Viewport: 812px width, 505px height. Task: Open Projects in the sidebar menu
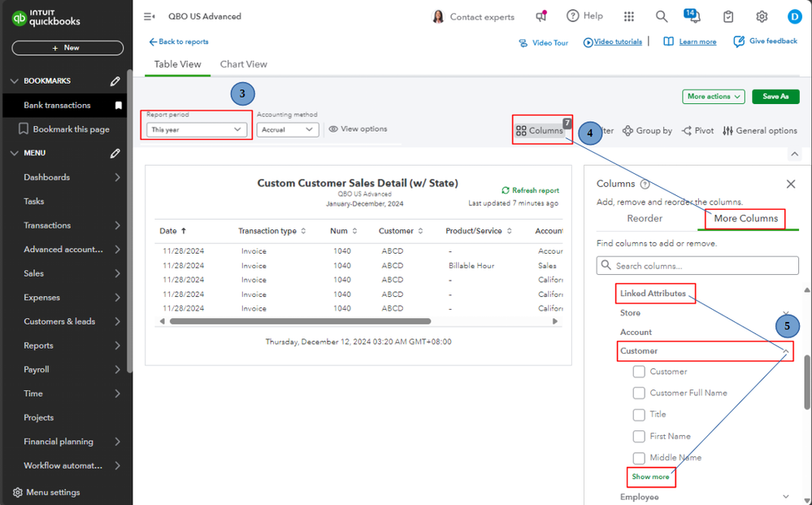click(38, 417)
